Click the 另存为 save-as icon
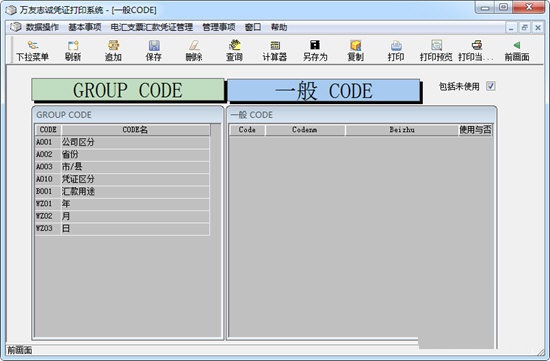This screenshot has height=361, width=550. coord(315,45)
